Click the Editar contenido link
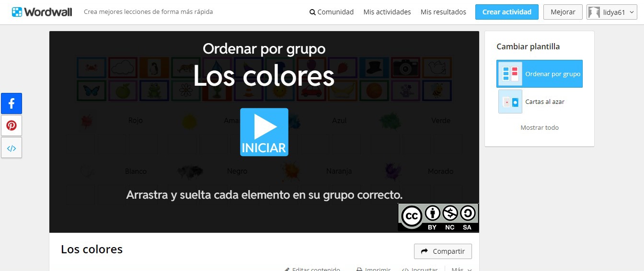 coord(312,269)
